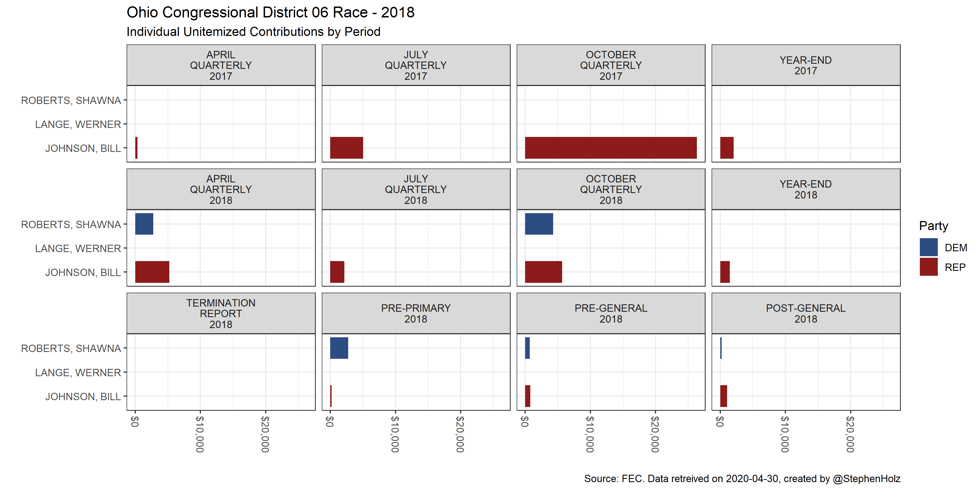This screenshot has height=490, width=980.
Task: Click the TERMINATION REPORT 2018 panel header
Action: [x=221, y=314]
